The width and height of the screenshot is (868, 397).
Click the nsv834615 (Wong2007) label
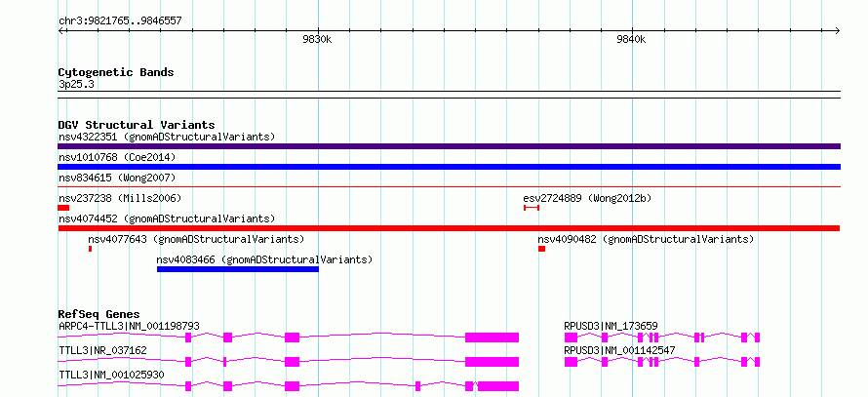(x=117, y=178)
